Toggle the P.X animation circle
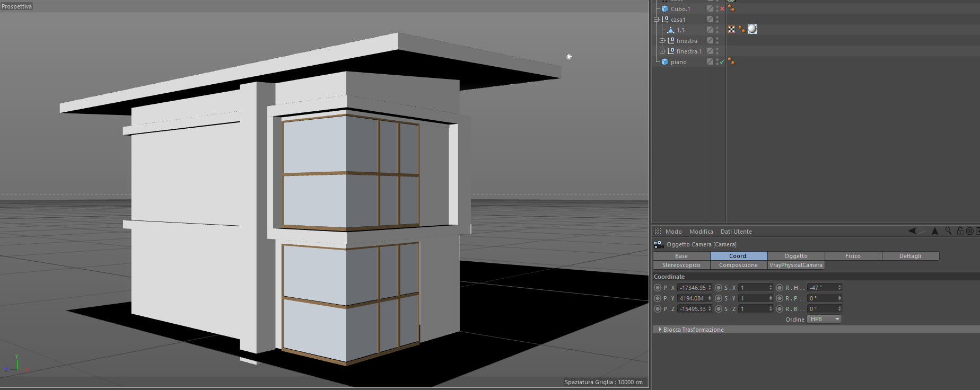 658,288
